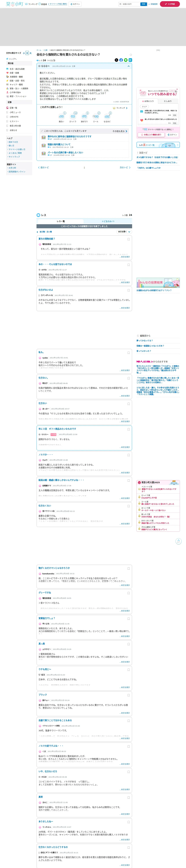Bookmark the reply グレーですね
The width and height of the screenshot is (186, 868).
129,593
